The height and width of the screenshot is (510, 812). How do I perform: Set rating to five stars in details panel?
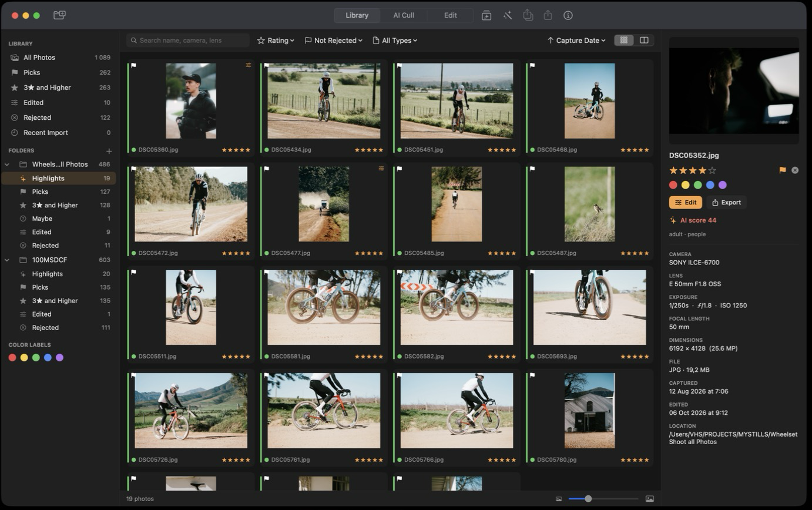(713, 170)
